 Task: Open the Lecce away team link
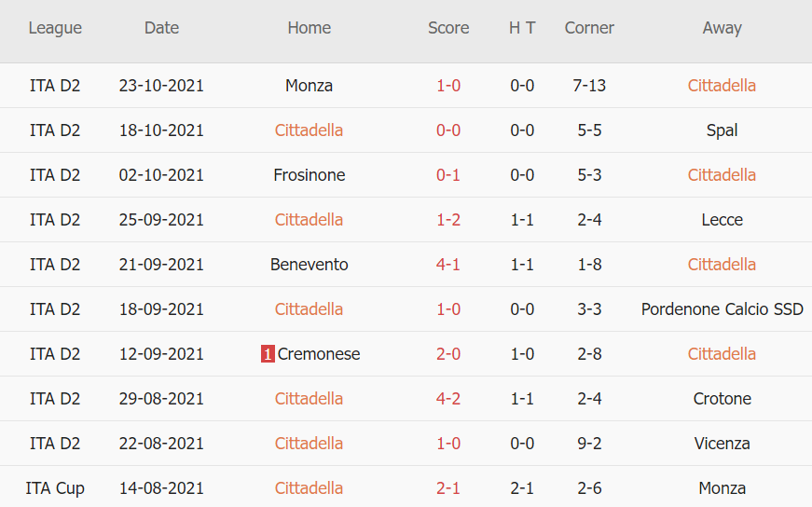(722, 220)
